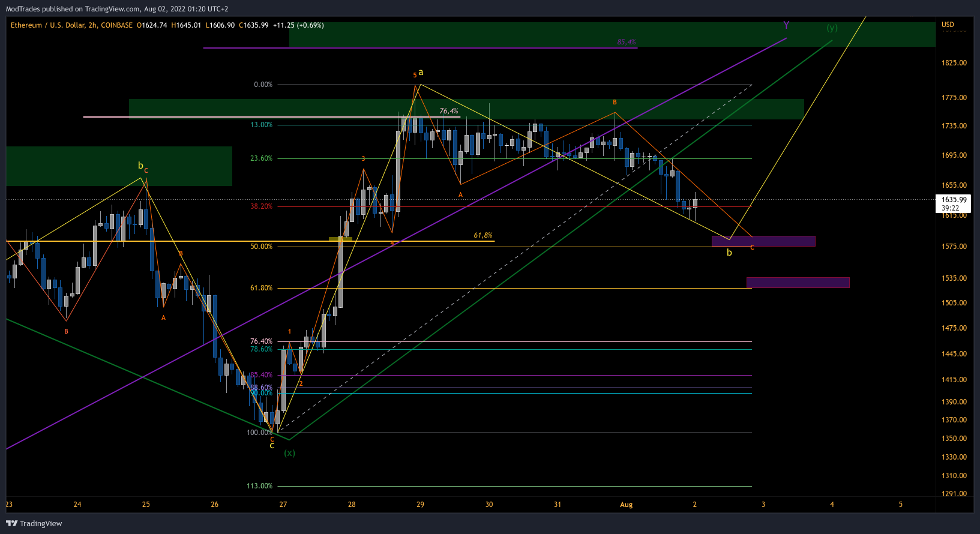The width and height of the screenshot is (980, 534).
Task: Click the 1575.00 price axis label
Action: 954,247
